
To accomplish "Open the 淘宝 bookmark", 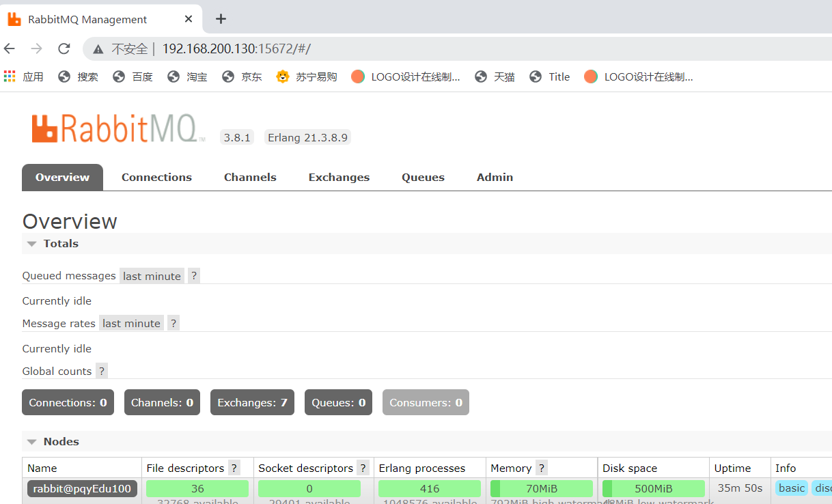I will coord(187,76).
